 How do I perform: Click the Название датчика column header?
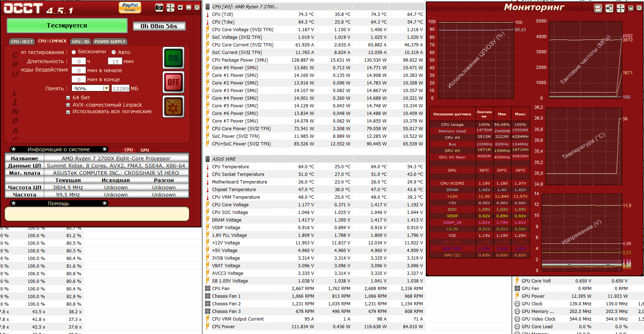point(452,114)
